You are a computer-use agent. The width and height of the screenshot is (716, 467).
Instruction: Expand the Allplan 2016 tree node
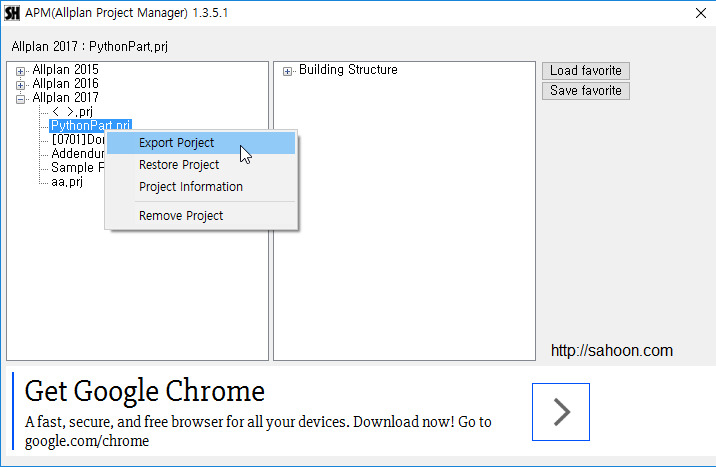click(21, 84)
